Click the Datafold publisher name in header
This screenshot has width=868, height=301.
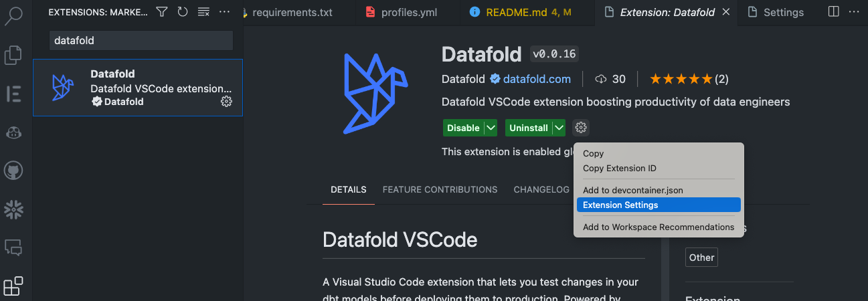463,79
